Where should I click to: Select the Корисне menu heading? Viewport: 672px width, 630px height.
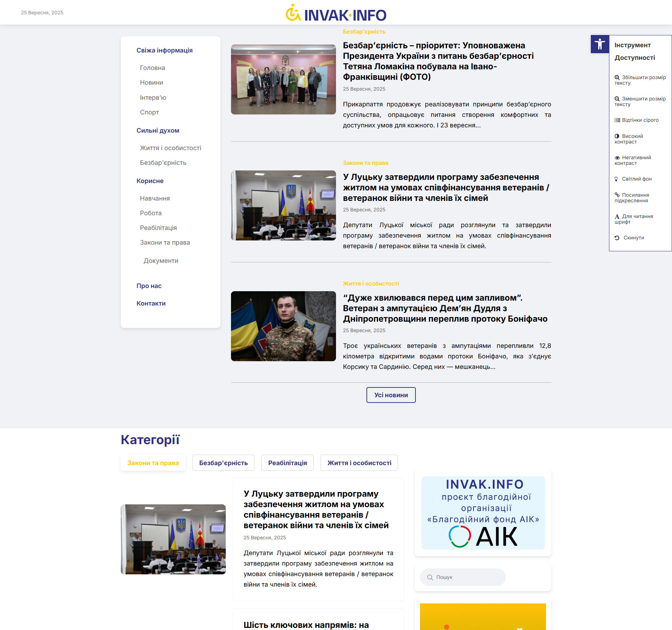150,181
